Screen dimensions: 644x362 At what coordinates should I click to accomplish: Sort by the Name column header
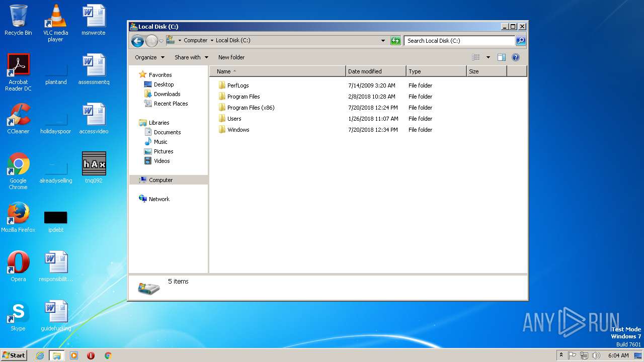click(x=278, y=71)
